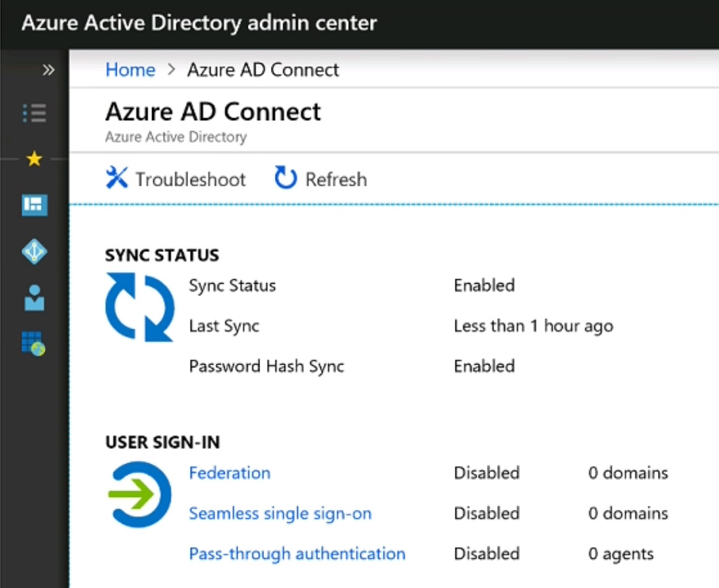This screenshot has height=588, width=719.
Task: Open the Dashboard icon in the sidebar
Action: pos(35,205)
